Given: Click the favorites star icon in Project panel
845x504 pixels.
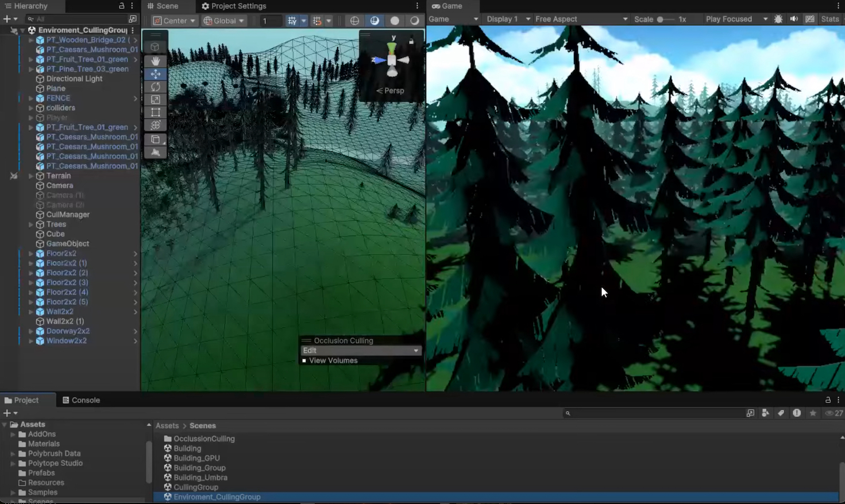Looking at the screenshot, I should (x=813, y=413).
